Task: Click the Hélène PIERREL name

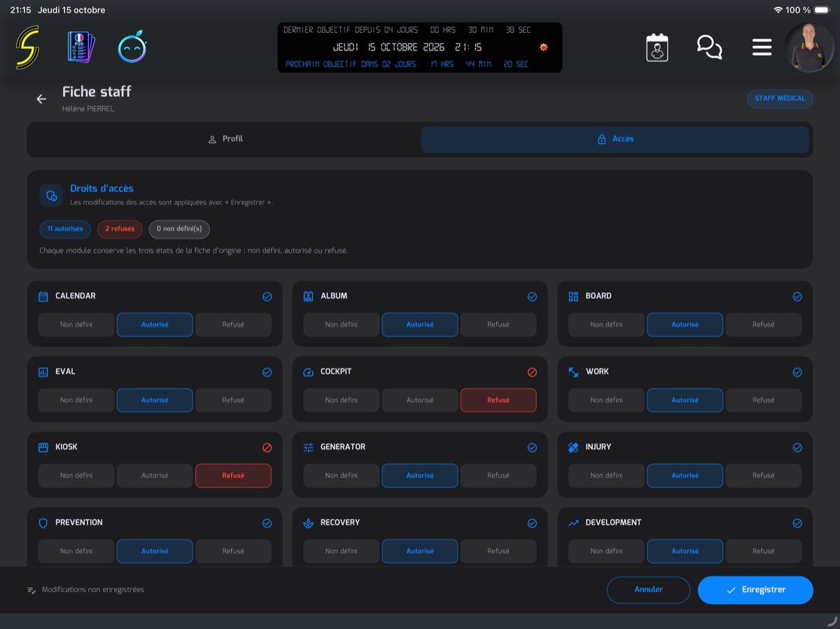Action: (x=87, y=108)
